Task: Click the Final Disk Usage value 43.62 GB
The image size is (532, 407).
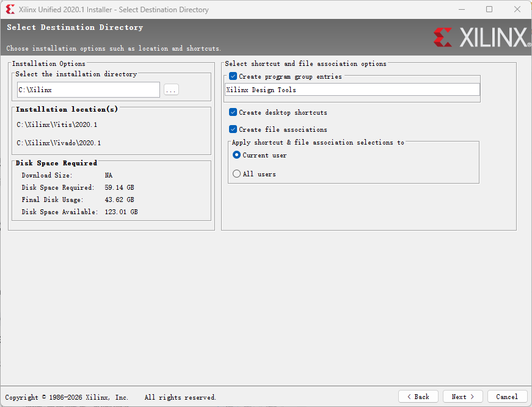Action: tap(120, 200)
